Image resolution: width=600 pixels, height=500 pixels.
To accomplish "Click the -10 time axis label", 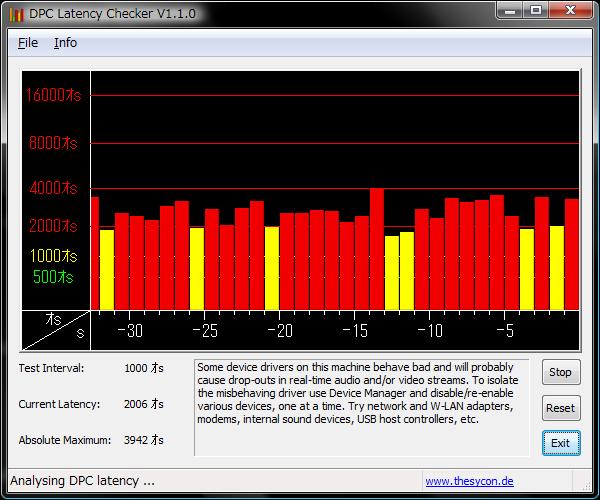I will point(430,331).
